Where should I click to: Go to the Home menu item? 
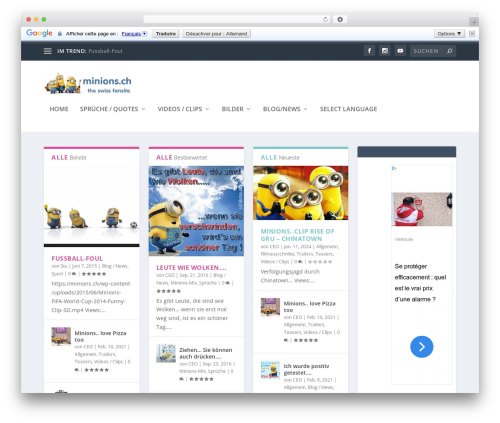tap(59, 109)
